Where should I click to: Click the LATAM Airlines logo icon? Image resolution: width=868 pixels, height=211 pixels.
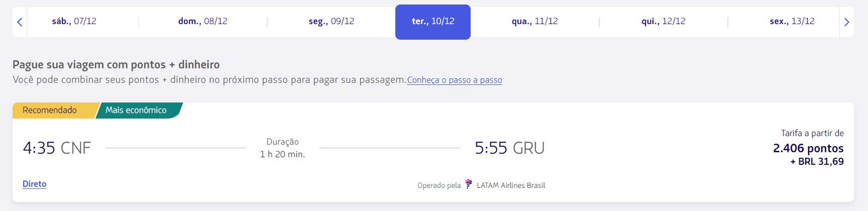coord(469,184)
